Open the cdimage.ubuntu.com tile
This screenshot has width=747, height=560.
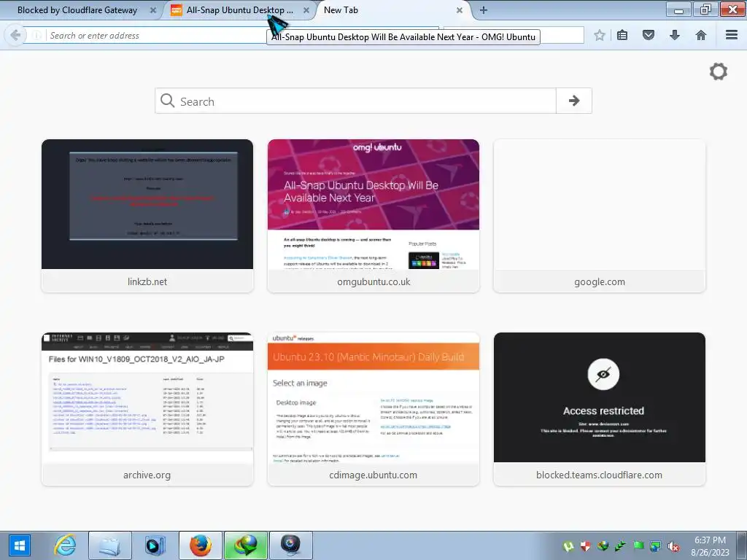(373, 409)
